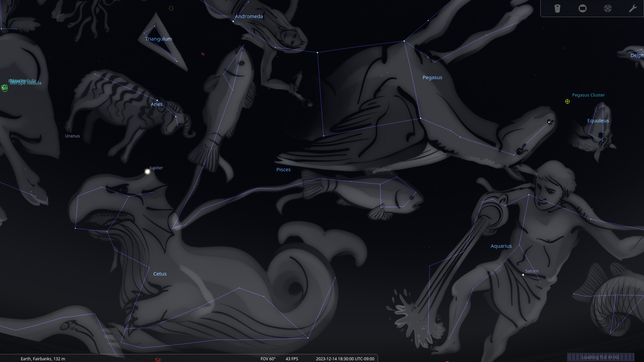This screenshot has width=644, height=362.
Task: Click the location text Earth, Fairbanks
Action: [43, 359]
